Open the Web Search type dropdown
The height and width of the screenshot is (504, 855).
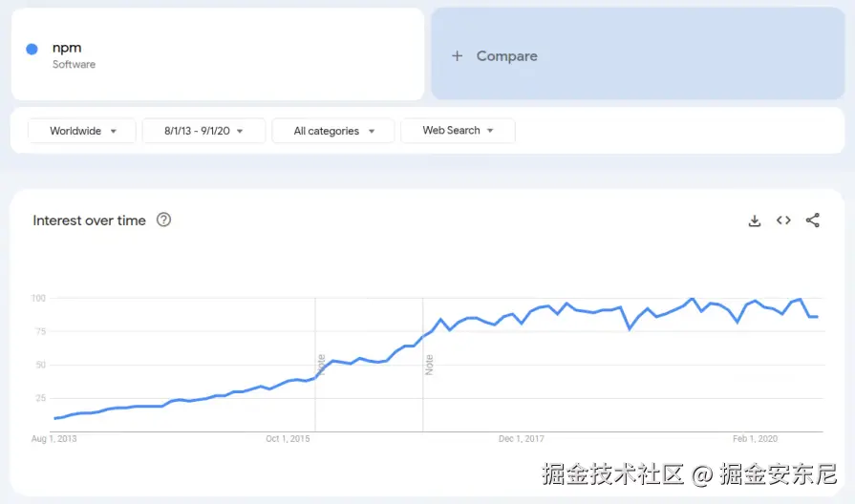(x=458, y=131)
